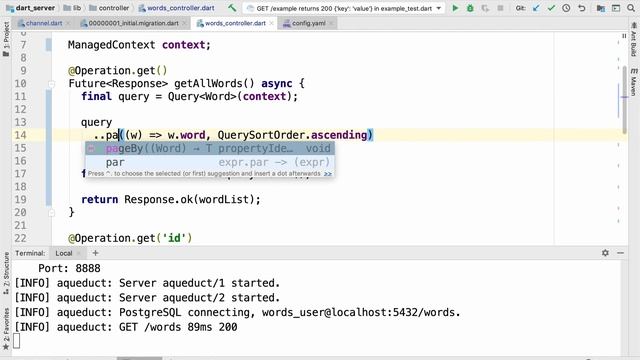Click '@Operation.get()' annotation on line 9
640x360 pixels.
click(x=118, y=71)
